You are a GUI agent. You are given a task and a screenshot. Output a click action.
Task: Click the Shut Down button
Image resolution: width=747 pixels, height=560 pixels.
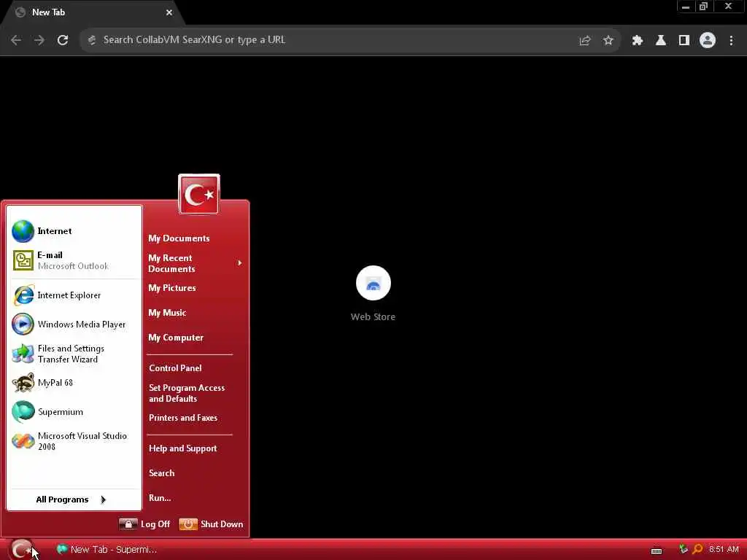point(211,524)
